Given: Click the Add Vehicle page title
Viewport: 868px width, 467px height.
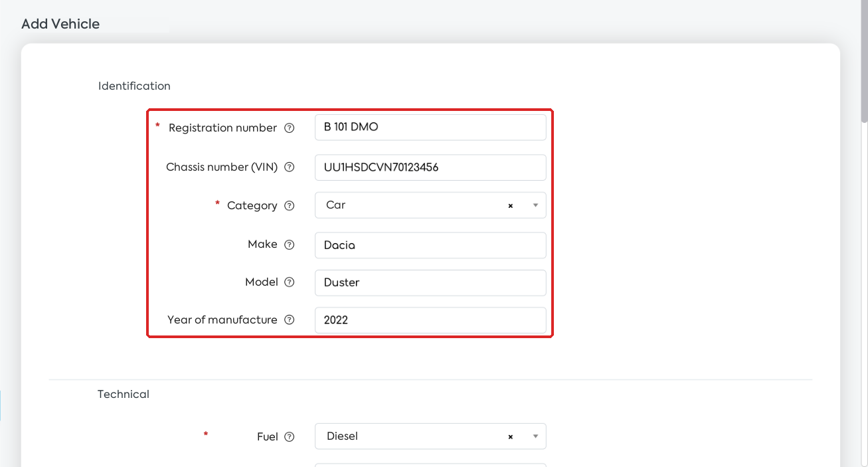Looking at the screenshot, I should pyautogui.click(x=60, y=24).
